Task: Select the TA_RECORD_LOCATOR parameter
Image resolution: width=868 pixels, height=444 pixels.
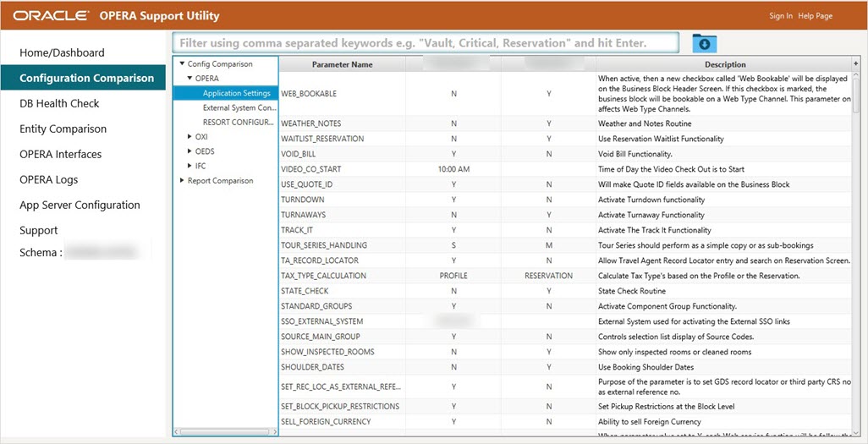Action: click(320, 260)
